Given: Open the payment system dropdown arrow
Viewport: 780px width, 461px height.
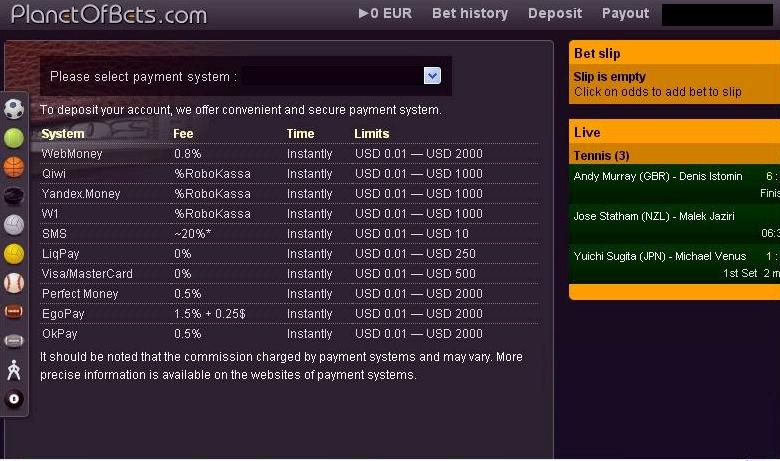Looking at the screenshot, I should [x=432, y=76].
